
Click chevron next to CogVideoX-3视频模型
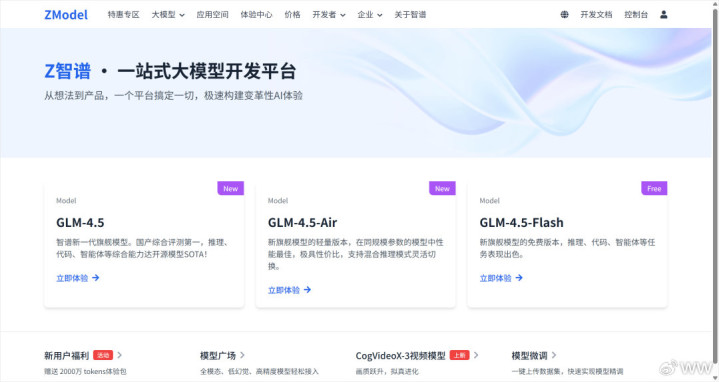476,355
